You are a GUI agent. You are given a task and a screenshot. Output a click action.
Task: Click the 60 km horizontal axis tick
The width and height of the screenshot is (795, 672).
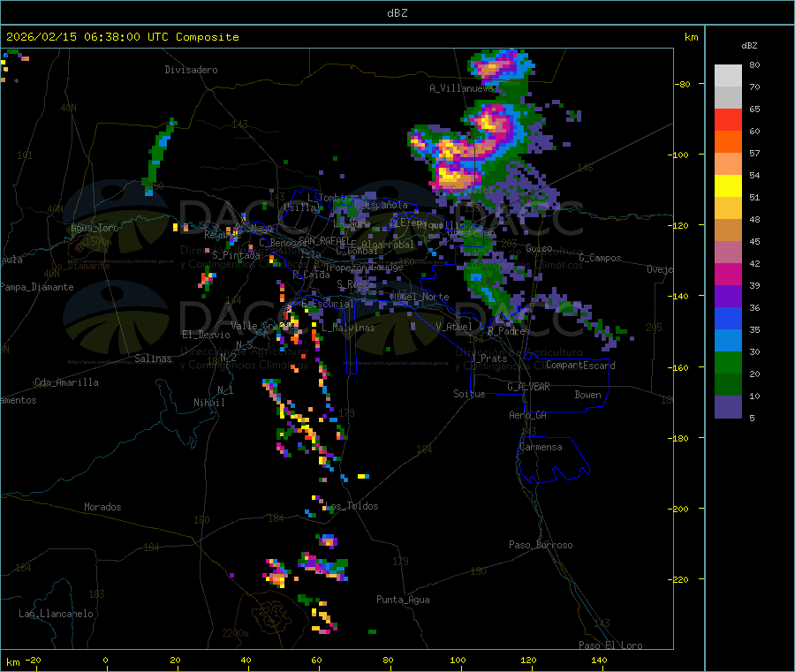[316, 660]
